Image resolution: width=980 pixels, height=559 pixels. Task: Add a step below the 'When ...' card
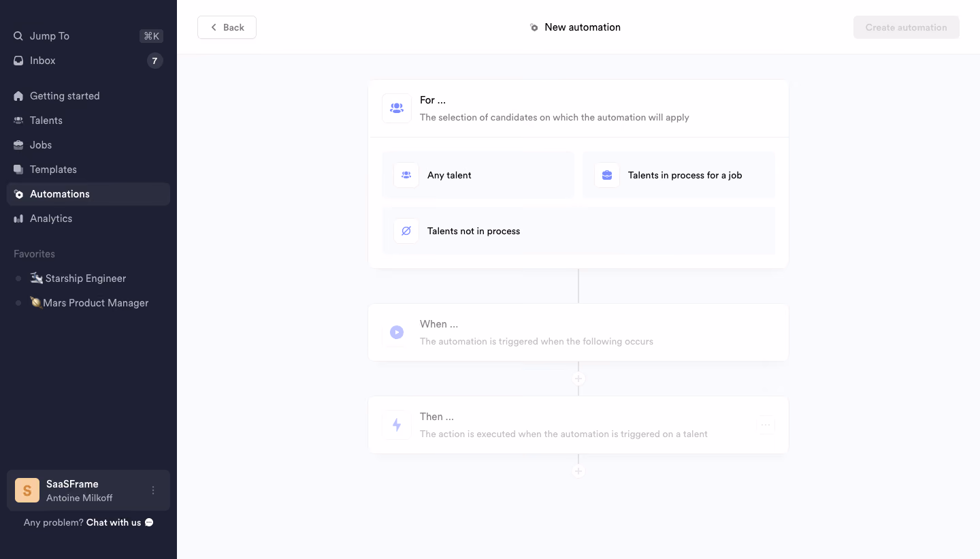(x=578, y=379)
